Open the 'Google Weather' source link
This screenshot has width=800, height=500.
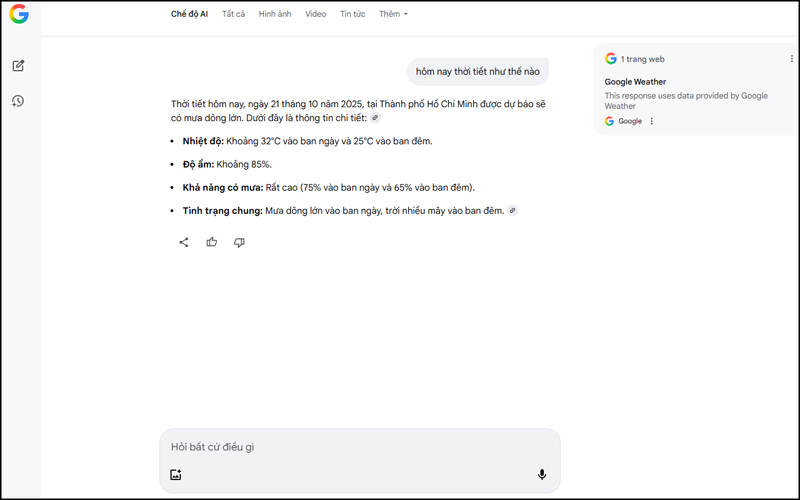pos(635,82)
